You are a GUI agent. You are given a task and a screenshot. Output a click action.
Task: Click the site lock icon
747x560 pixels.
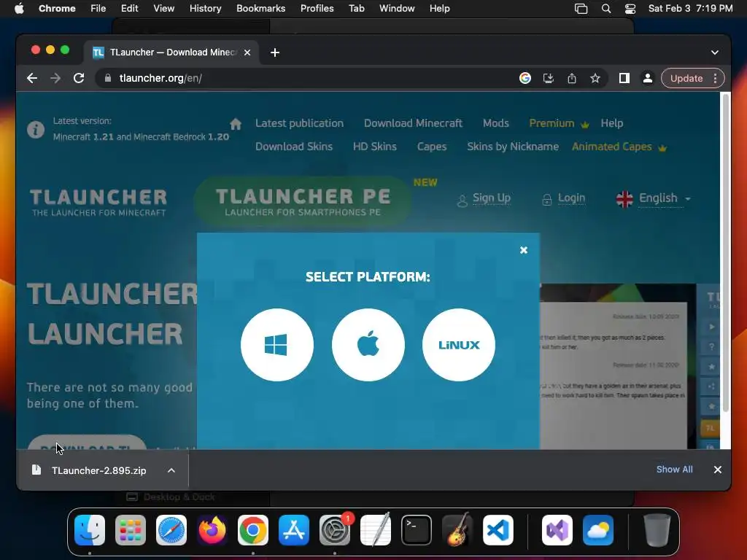tap(108, 78)
